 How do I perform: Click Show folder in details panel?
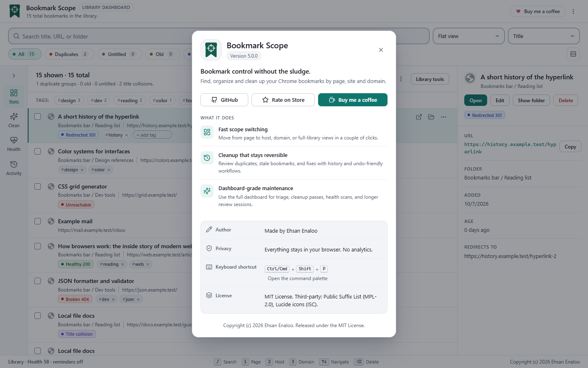[x=531, y=100]
